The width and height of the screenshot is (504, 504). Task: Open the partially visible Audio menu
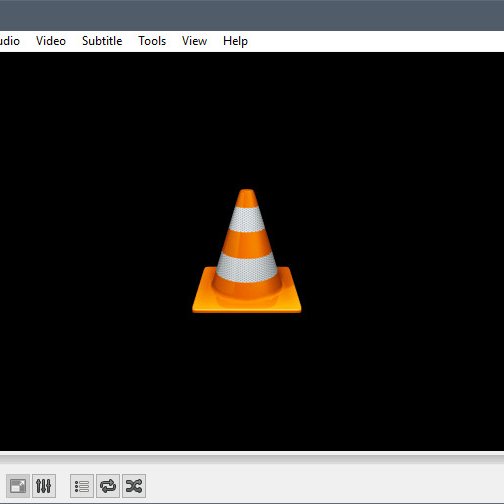click(x=10, y=41)
